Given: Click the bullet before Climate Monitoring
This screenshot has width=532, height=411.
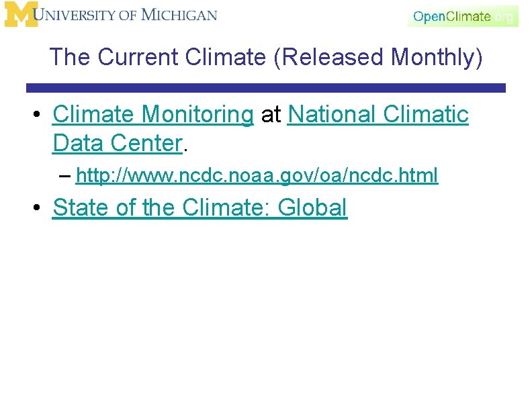Looking at the screenshot, I should coord(37,114).
